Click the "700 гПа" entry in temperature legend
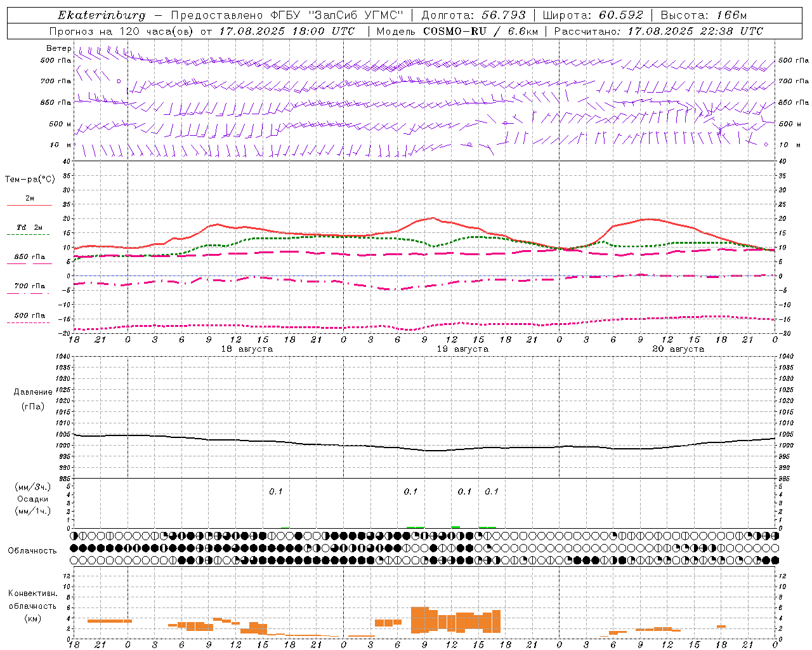This screenshot has width=812, height=650. tap(30, 286)
